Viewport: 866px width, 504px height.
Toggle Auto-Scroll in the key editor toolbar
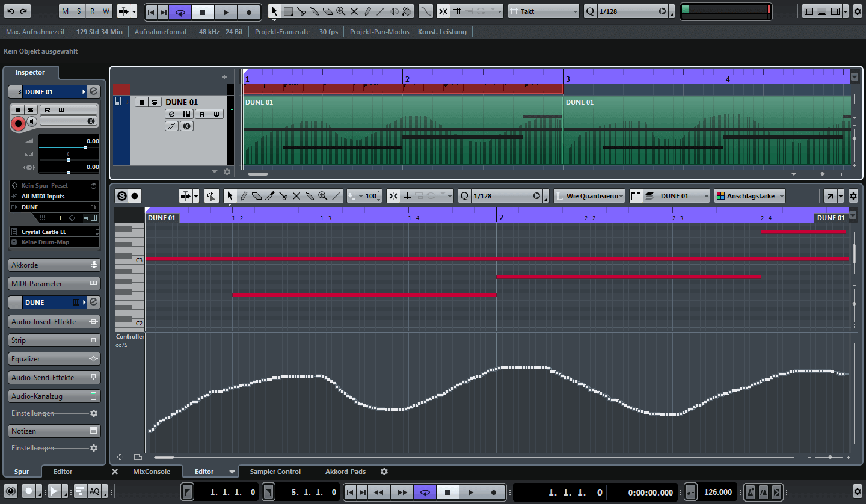186,196
